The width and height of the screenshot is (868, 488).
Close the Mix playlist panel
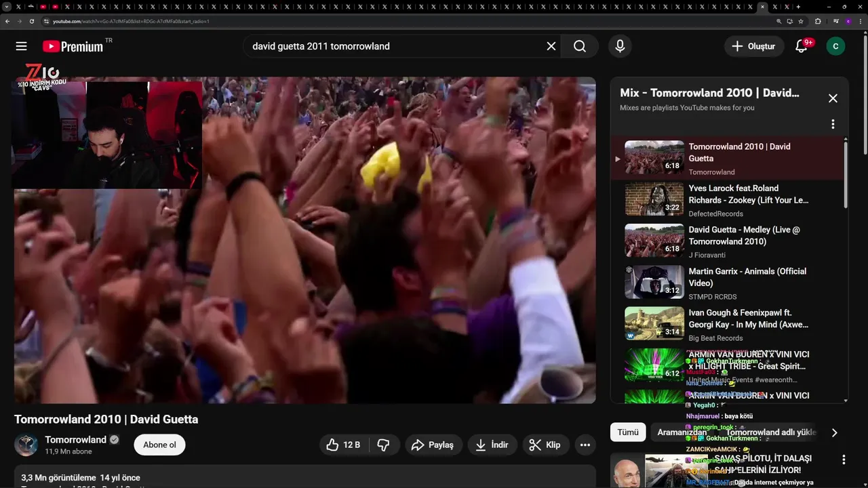[x=833, y=98]
